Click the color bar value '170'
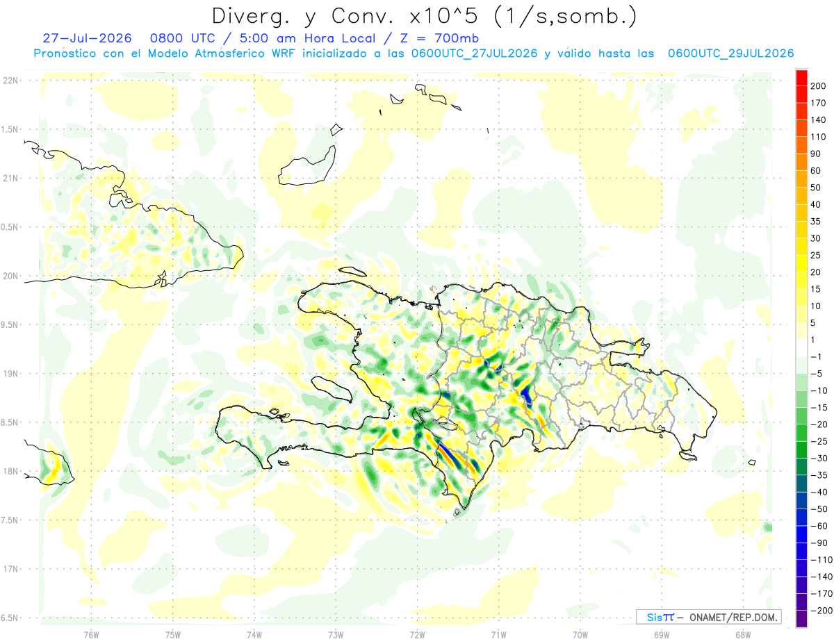This screenshot has height=644, width=834. pos(818,103)
